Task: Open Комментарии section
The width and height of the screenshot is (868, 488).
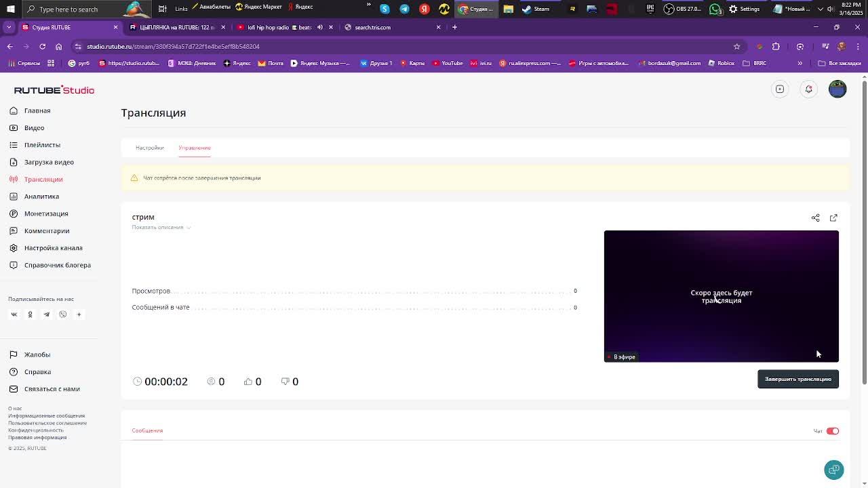Action: point(47,231)
